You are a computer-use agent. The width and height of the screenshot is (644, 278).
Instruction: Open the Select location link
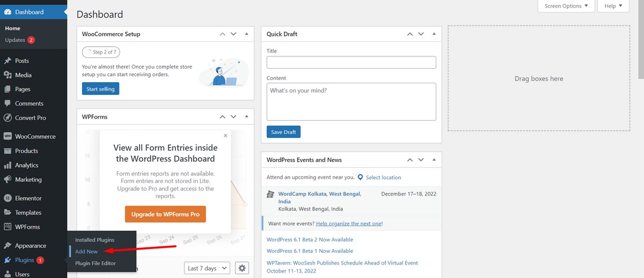pyautogui.click(x=383, y=177)
